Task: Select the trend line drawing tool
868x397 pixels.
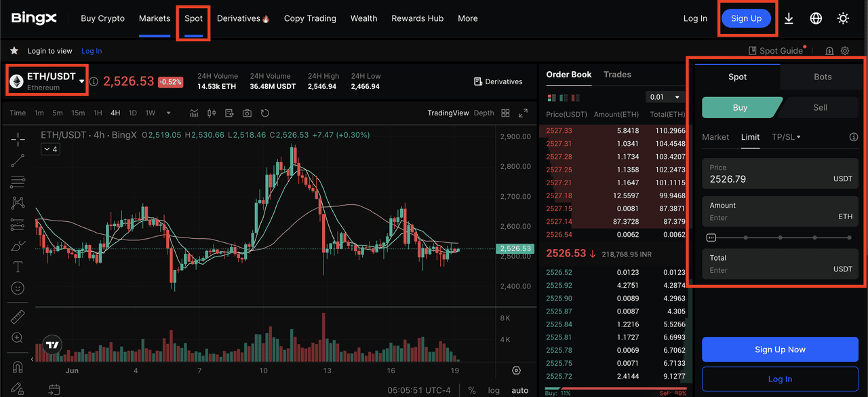Action: 18,161
